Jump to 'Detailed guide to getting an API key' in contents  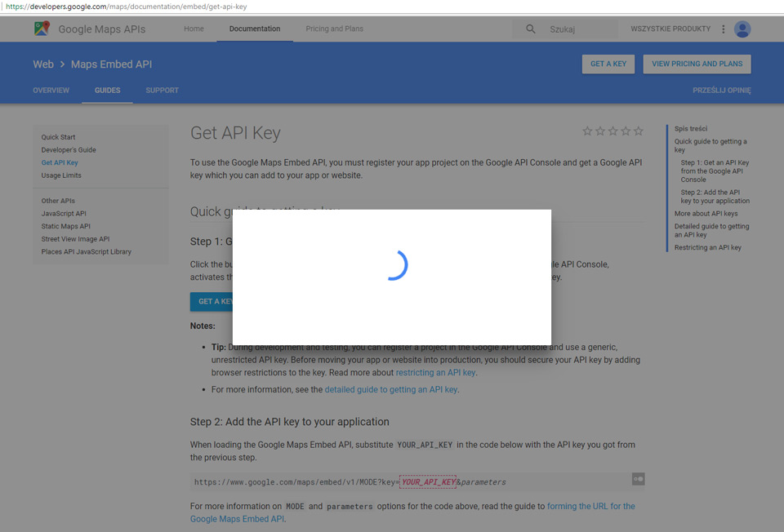711,230
